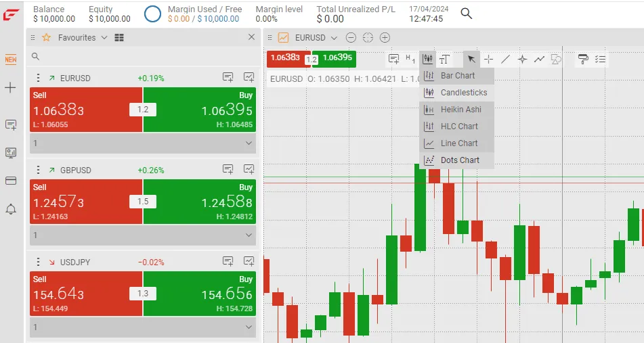Toggle the arrow pointer cursor mode
The width and height of the screenshot is (644, 343).
pos(471,60)
